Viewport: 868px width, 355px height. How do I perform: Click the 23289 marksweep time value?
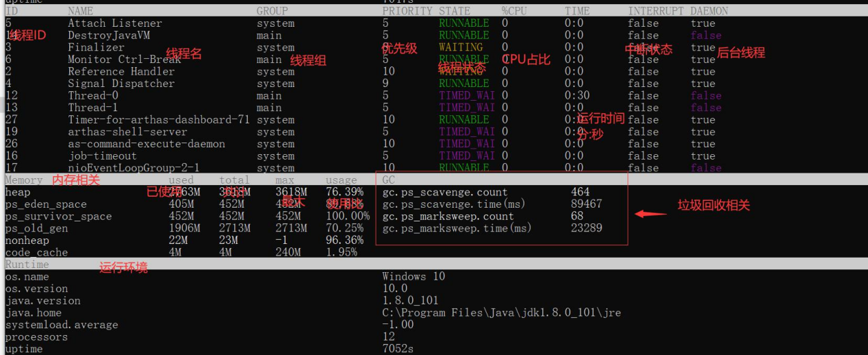(x=587, y=228)
